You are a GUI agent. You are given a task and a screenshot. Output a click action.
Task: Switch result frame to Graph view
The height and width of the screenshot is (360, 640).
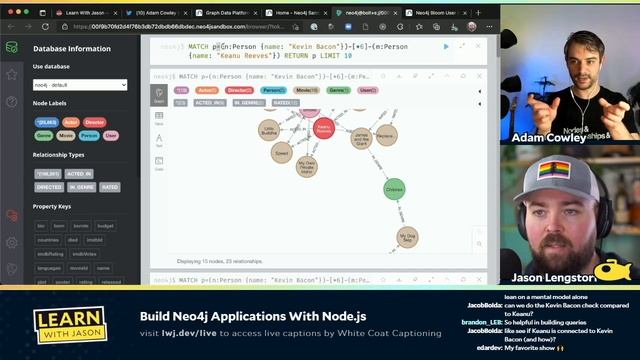159,95
